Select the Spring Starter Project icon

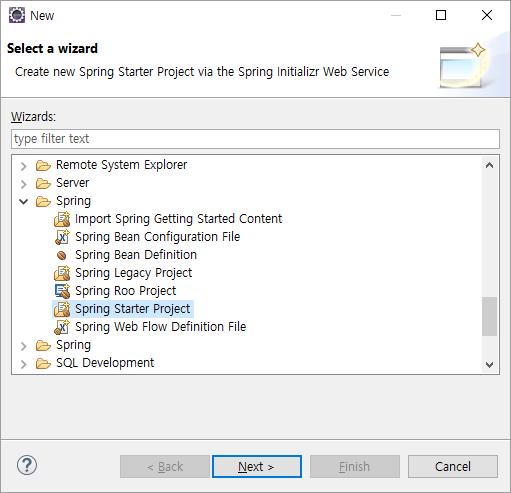62,309
